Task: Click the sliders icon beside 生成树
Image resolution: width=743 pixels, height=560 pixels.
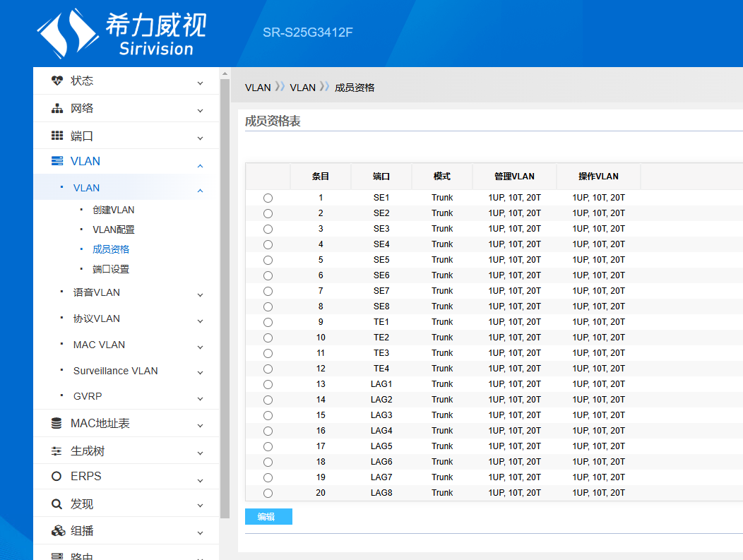Action: [57, 451]
